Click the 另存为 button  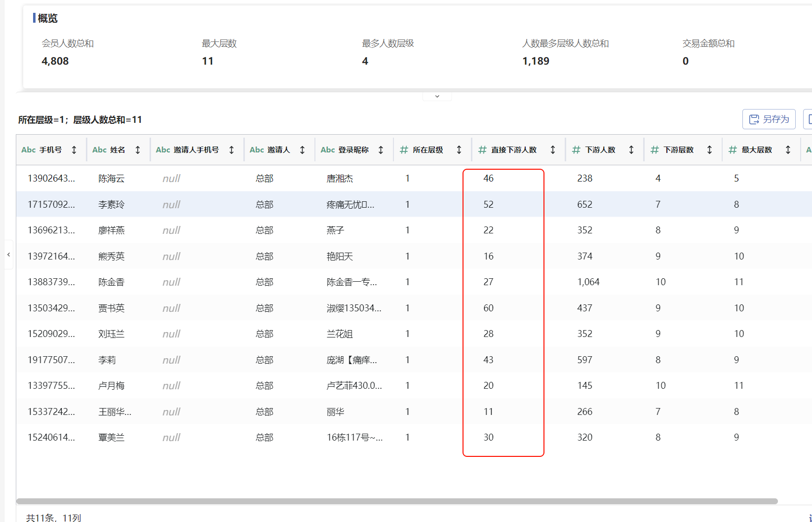769,119
